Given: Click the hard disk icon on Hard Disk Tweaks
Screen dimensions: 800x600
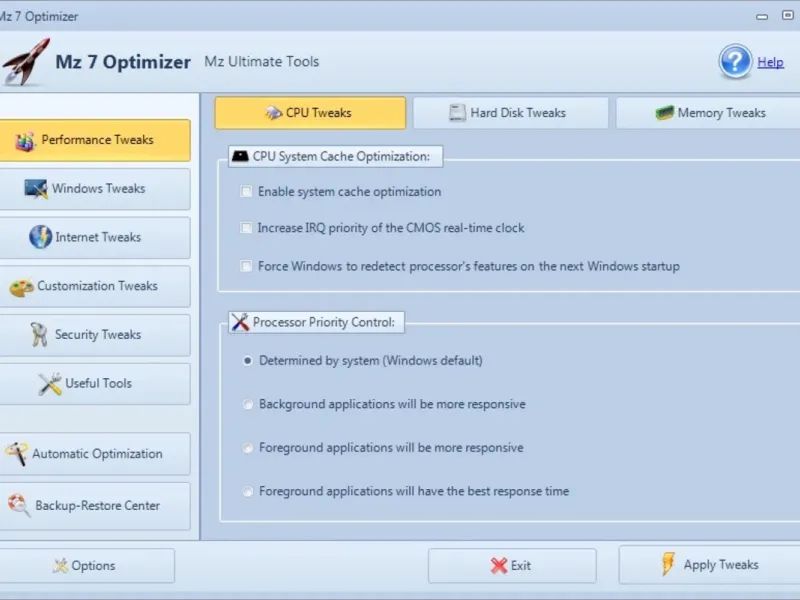Looking at the screenshot, I should (457, 113).
